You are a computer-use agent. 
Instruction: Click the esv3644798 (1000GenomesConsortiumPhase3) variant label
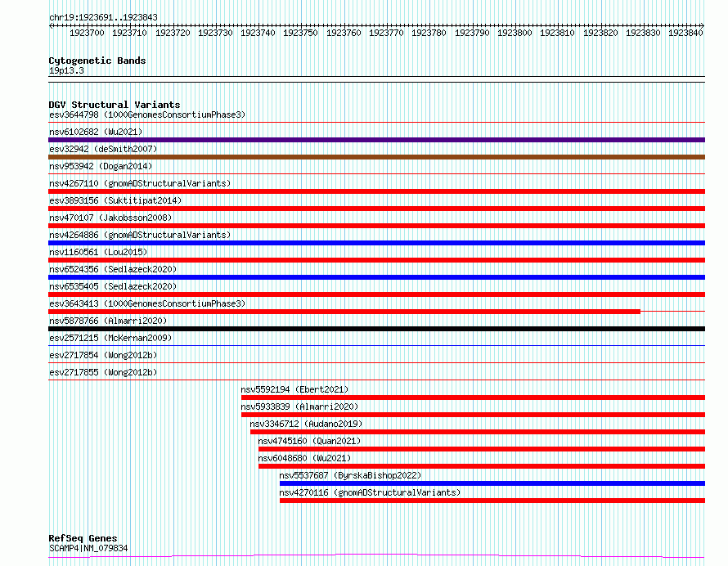pyautogui.click(x=147, y=115)
